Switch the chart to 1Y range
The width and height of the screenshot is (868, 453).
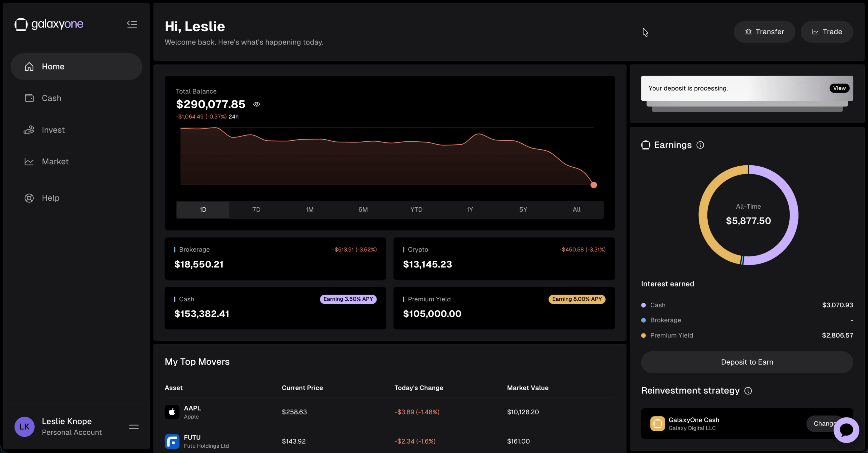(x=470, y=209)
